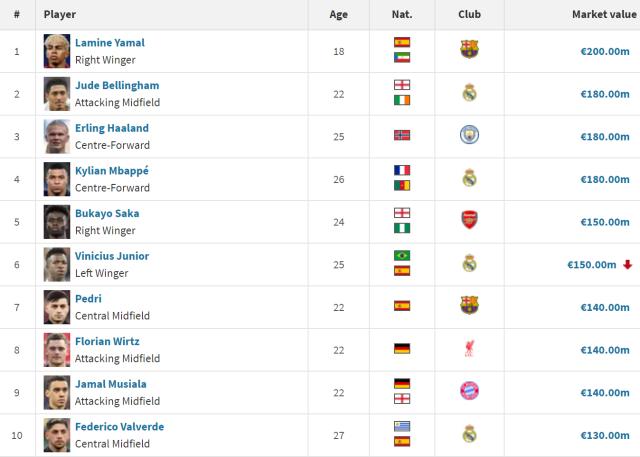Open Jude Bellingham's €180.00m market value
This screenshot has width=640, height=457.
point(604,94)
